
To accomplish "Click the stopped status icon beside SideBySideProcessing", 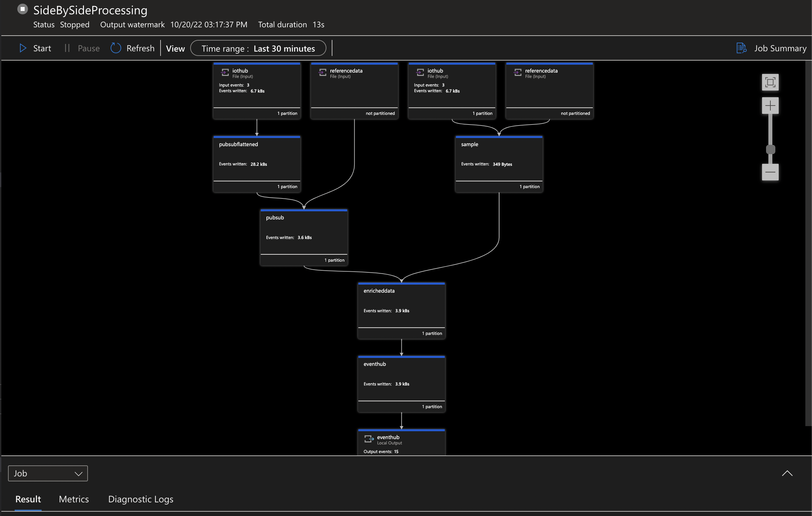I will (x=23, y=9).
